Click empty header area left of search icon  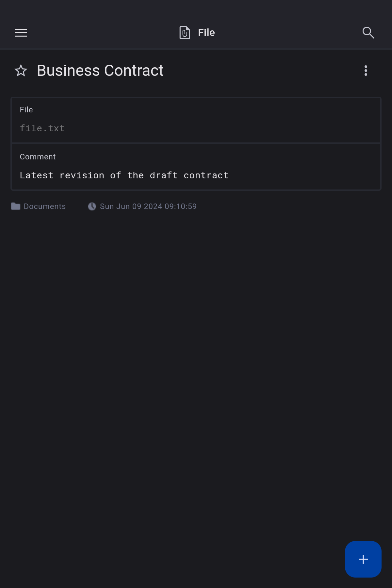tap(294, 33)
